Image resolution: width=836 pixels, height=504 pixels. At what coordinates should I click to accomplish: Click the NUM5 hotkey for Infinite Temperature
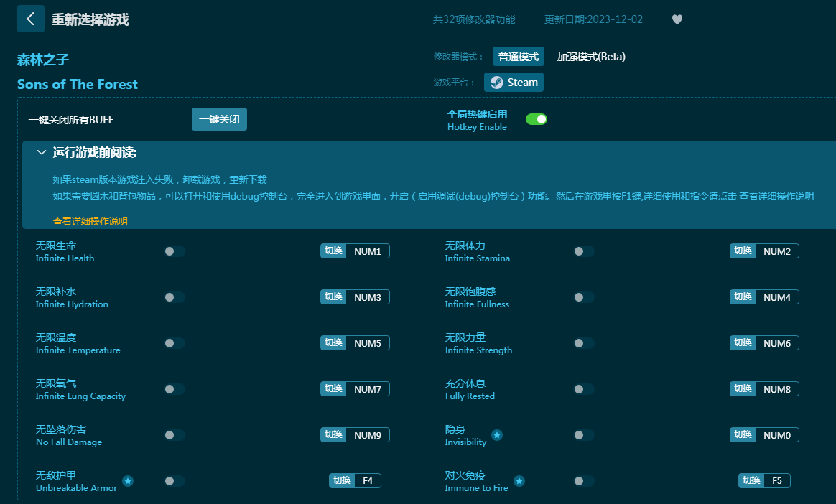point(355,343)
